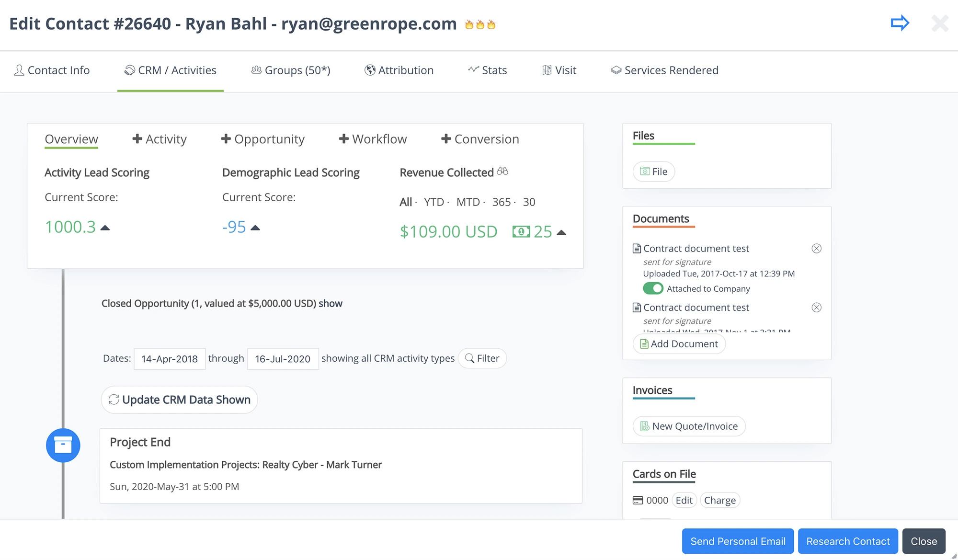Click Send Personal Email button
This screenshot has height=560, width=958.
click(738, 541)
